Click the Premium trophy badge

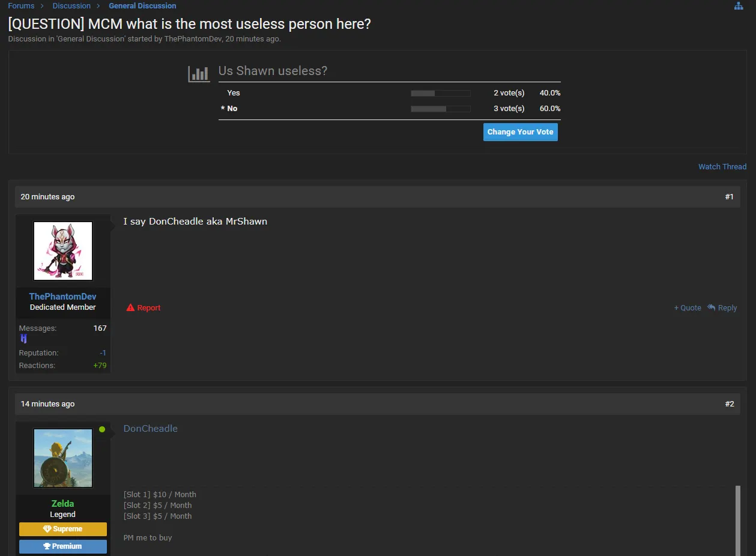(x=63, y=546)
